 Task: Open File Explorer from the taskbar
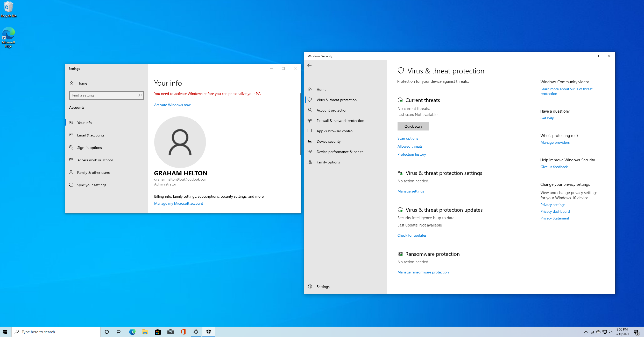coord(145,332)
